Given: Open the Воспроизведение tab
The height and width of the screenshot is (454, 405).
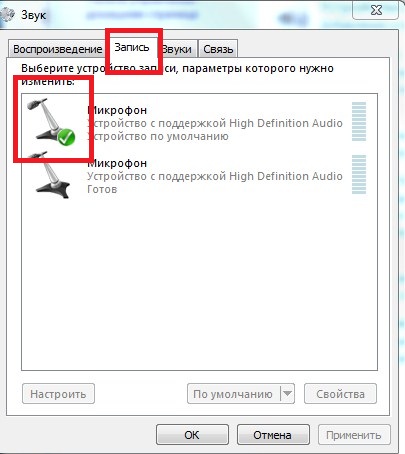Looking at the screenshot, I should tap(57, 49).
